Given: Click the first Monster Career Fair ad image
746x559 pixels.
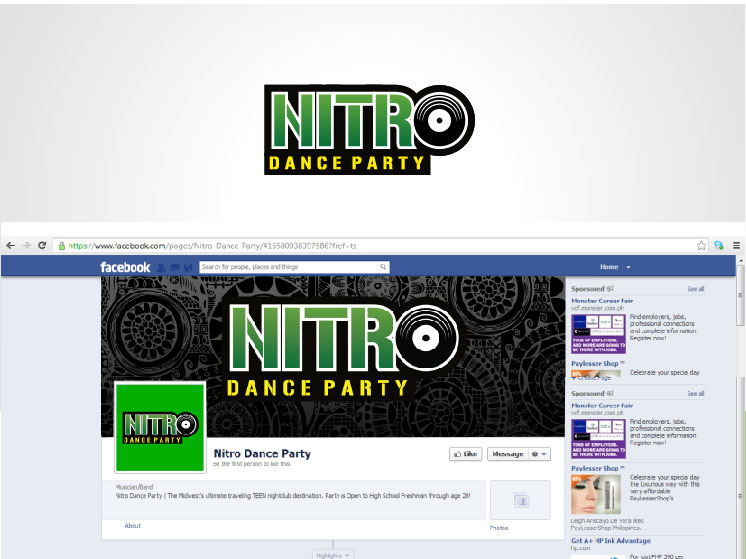Looking at the screenshot, I should point(599,333).
